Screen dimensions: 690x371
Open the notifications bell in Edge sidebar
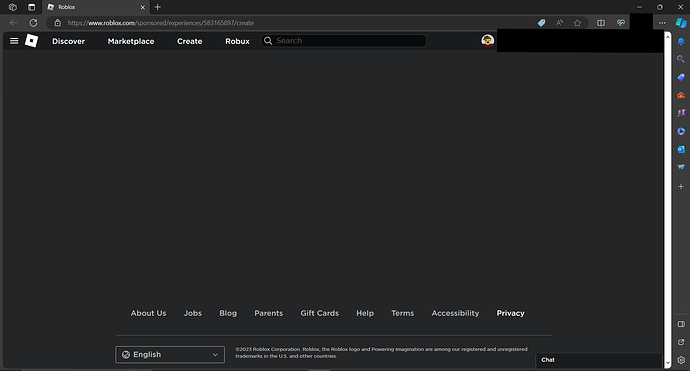click(x=681, y=41)
